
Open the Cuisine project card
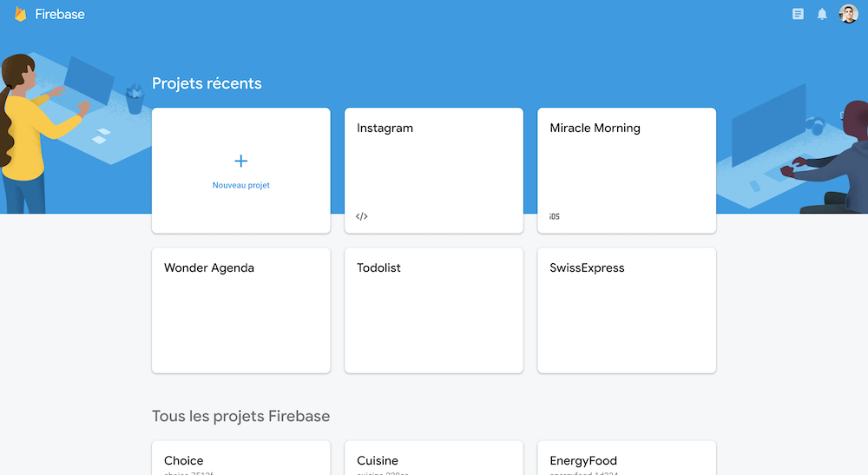tap(433, 458)
